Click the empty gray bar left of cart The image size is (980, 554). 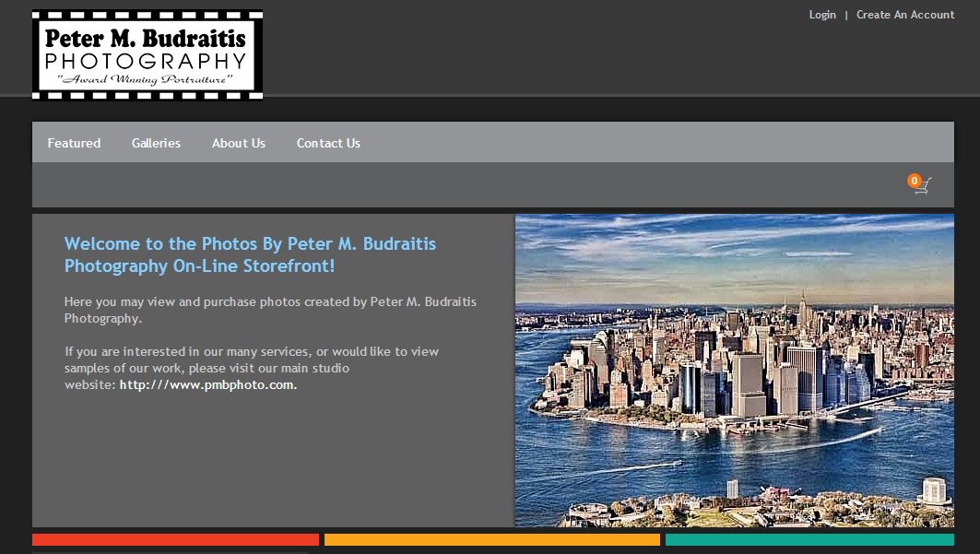coord(461,185)
